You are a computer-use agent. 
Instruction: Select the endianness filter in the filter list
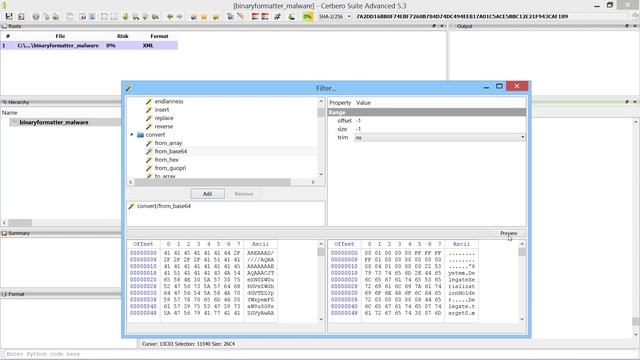click(x=169, y=101)
